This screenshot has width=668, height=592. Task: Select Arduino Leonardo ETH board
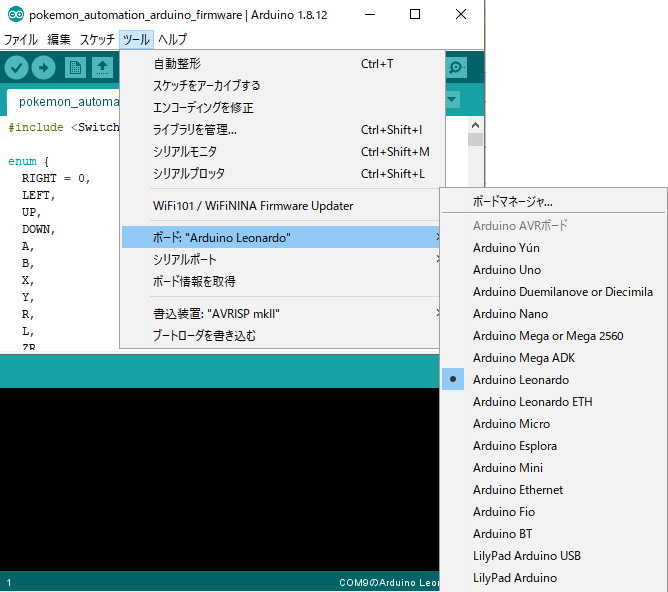554,402
